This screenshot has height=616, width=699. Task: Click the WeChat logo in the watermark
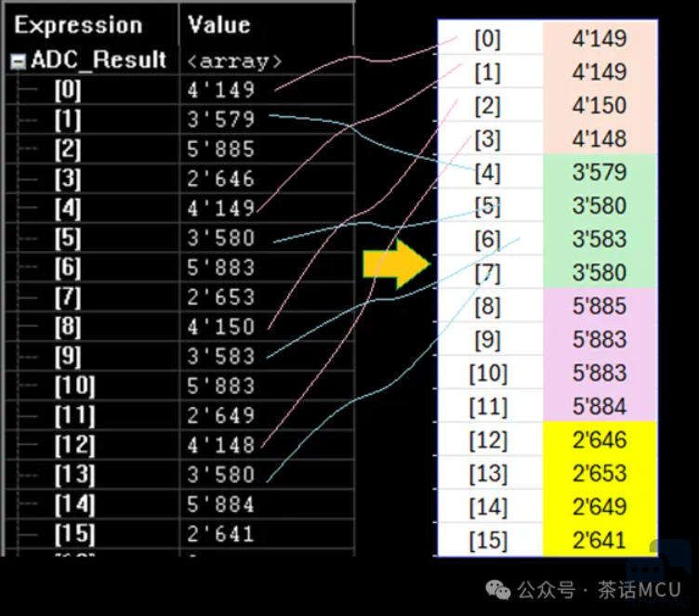[500, 590]
